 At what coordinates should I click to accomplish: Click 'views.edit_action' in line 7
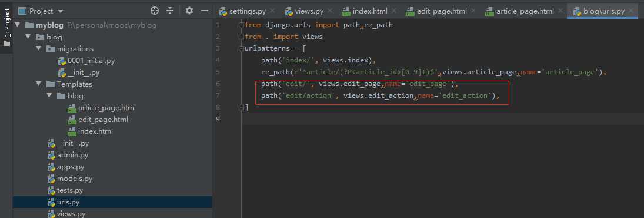(x=378, y=96)
